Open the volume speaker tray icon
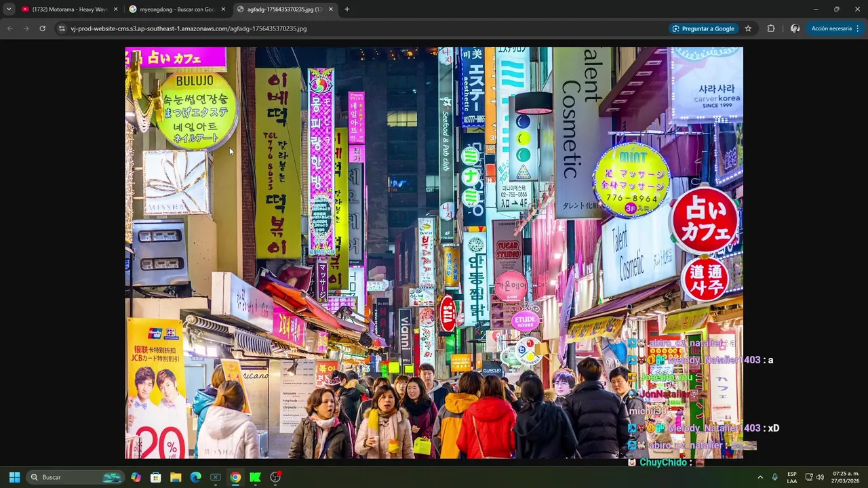The image size is (868, 488). pos(820,477)
